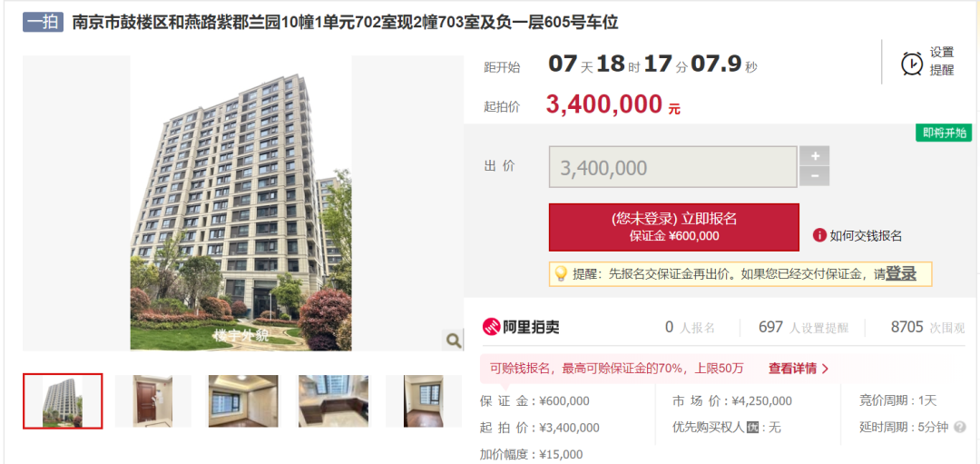The width and height of the screenshot is (980, 464).
Task: Click the alarm clock reminder icon
Action: point(912,64)
